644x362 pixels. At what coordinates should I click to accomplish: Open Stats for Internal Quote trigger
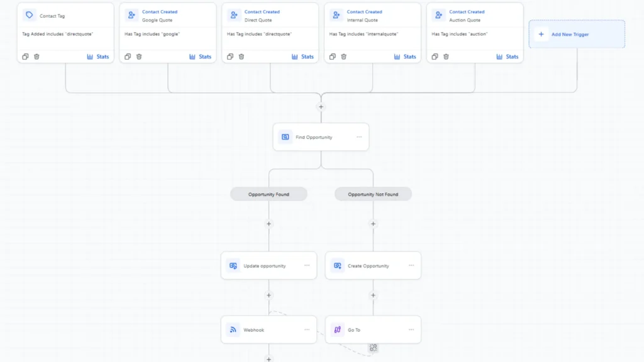404,57
